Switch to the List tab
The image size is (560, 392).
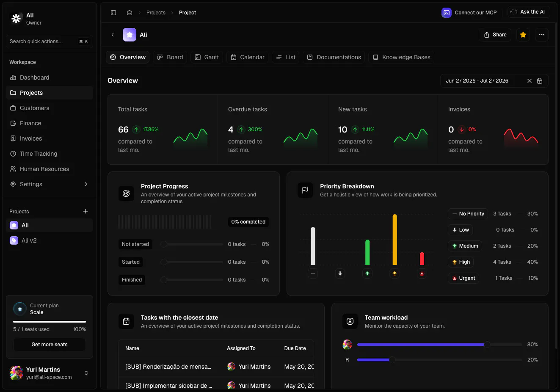(x=286, y=57)
